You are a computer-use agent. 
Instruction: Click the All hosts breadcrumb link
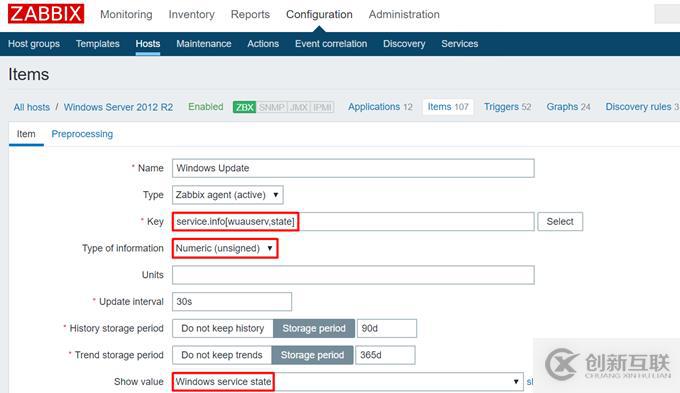(x=32, y=107)
